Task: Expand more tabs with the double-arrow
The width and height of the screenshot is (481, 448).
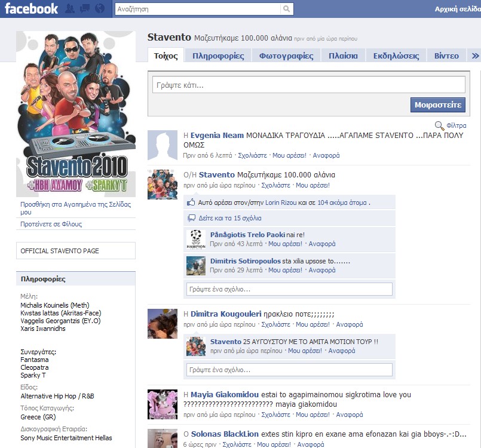Action: [475, 56]
